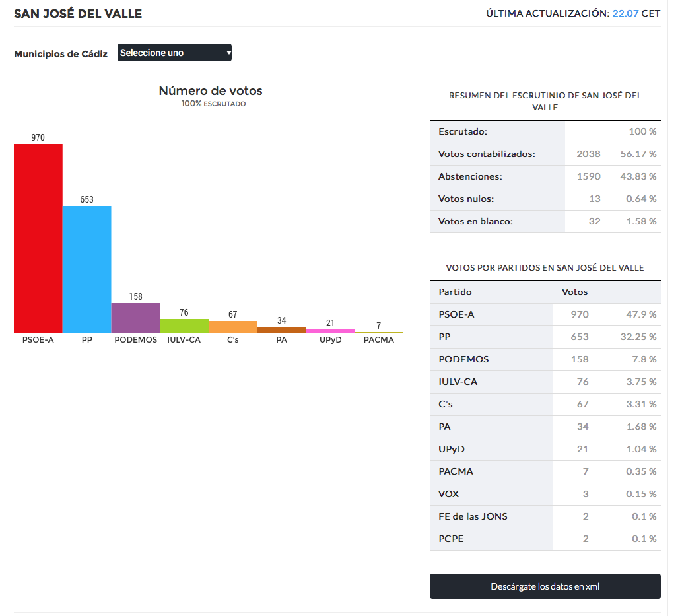The width and height of the screenshot is (680, 616).
Task: Click the dropdown arrow beside Seleccione uno
Action: (228, 53)
